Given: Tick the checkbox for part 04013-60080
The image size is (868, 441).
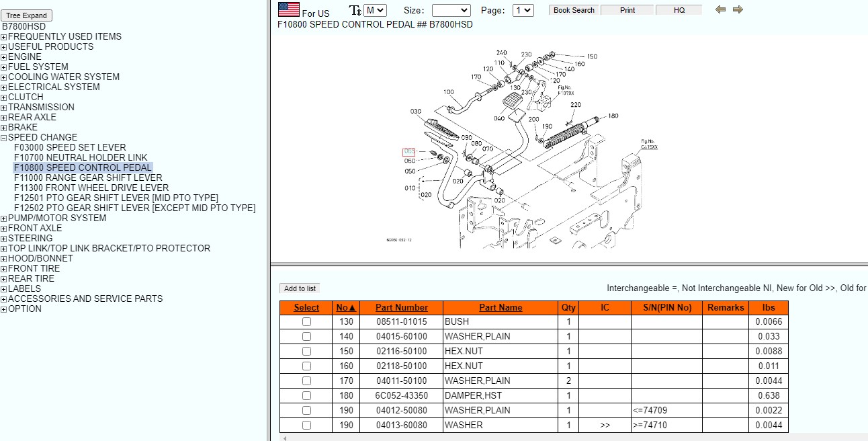Looking at the screenshot, I should (306, 426).
